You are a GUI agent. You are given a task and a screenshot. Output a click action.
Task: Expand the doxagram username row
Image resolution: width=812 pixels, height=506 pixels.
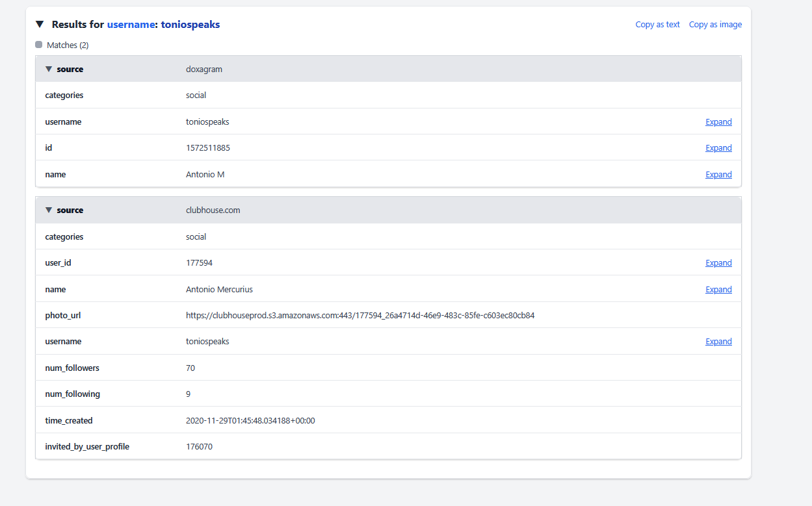718,122
